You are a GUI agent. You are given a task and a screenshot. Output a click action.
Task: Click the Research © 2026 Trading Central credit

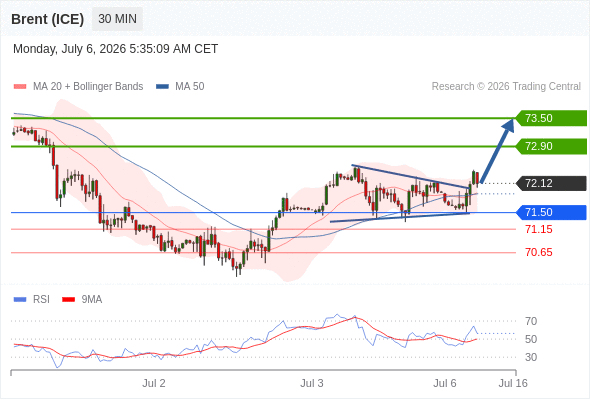pos(506,87)
